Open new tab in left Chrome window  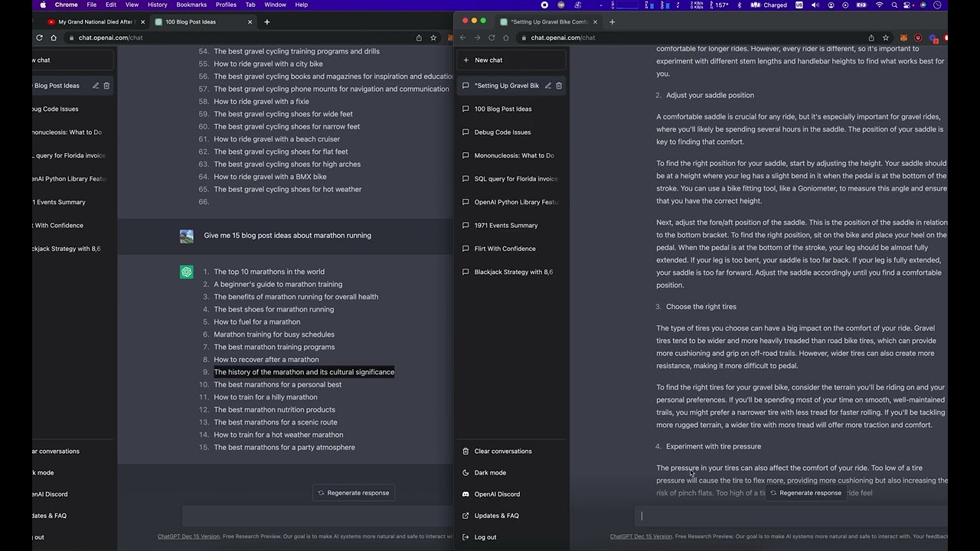pyautogui.click(x=266, y=21)
